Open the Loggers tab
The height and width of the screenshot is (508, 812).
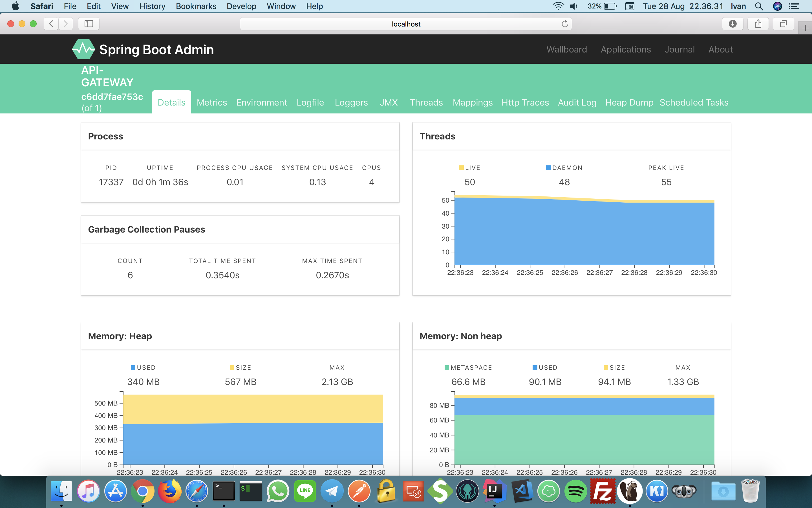click(351, 102)
